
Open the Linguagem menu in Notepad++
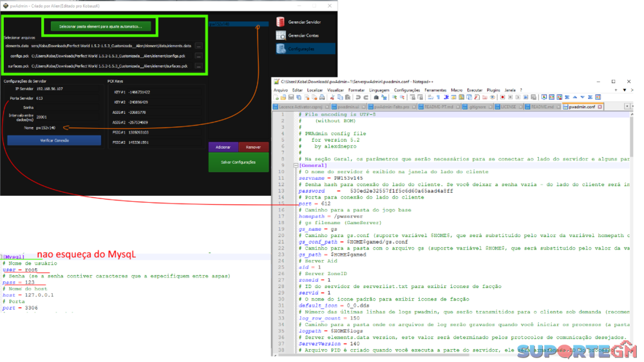pyautogui.click(x=379, y=90)
